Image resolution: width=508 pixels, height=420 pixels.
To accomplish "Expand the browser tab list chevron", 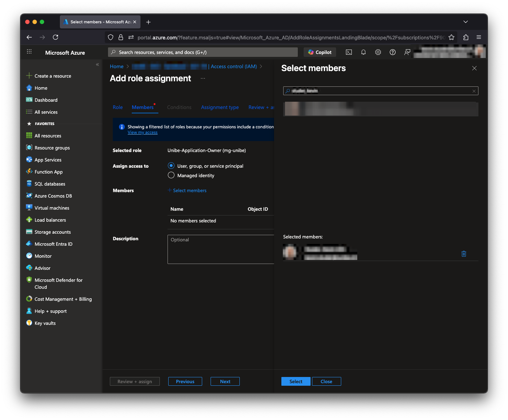I will tap(466, 22).
